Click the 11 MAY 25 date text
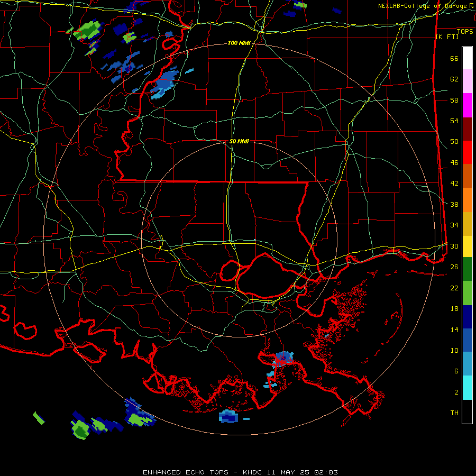Image resolution: width=476 pixels, height=476 pixels. pyautogui.click(x=289, y=472)
